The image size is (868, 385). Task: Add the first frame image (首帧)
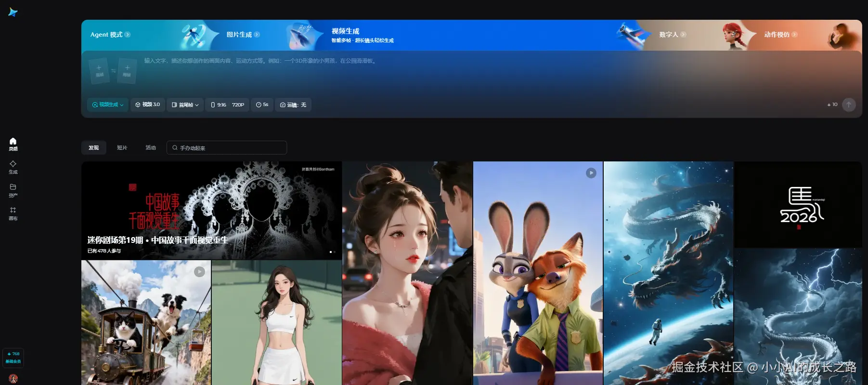99,71
